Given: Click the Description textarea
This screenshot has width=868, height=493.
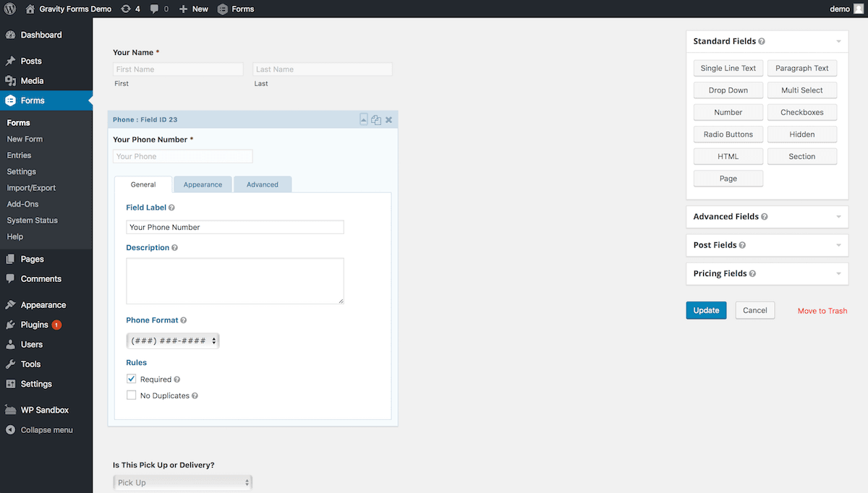Looking at the screenshot, I should coord(235,281).
